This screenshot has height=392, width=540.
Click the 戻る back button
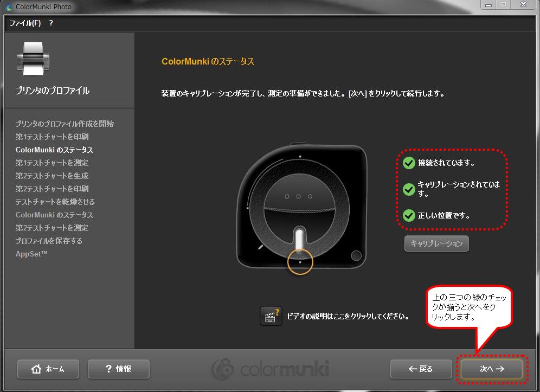coord(421,369)
